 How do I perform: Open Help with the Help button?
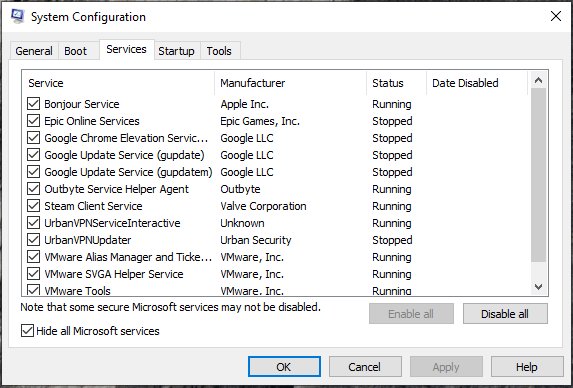tap(527, 366)
